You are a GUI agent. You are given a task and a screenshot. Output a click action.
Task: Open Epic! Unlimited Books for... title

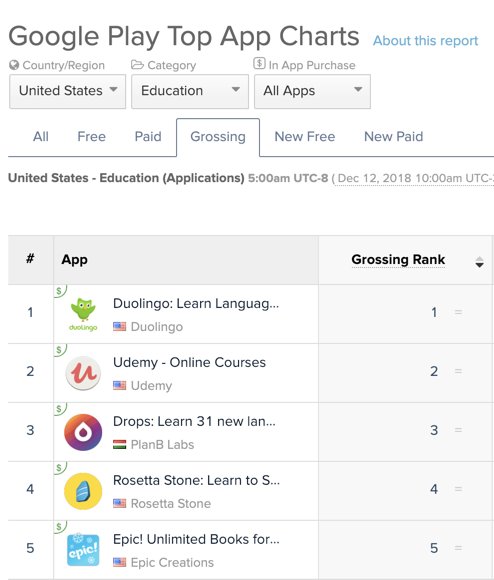pyautogui.click(x=196, y=539)
